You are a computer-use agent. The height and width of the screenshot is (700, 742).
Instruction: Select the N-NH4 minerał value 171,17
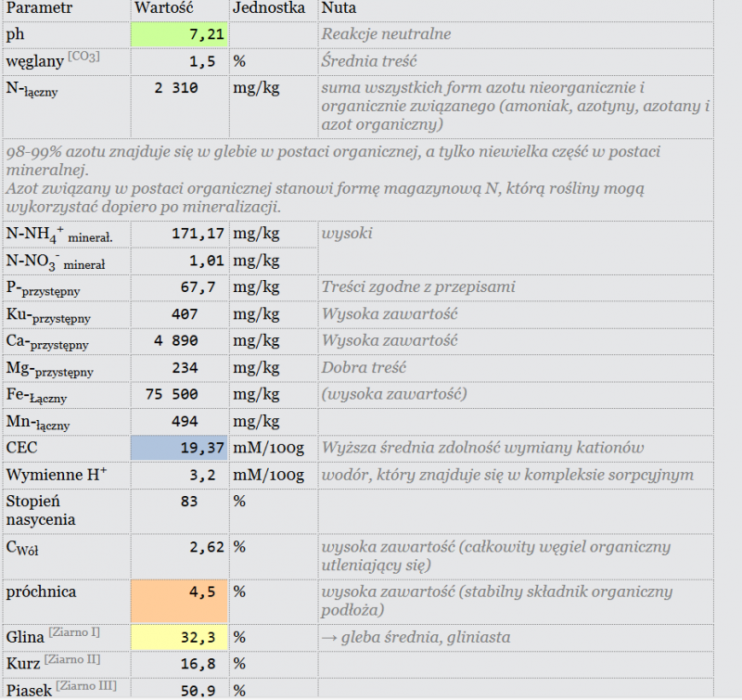198,233
